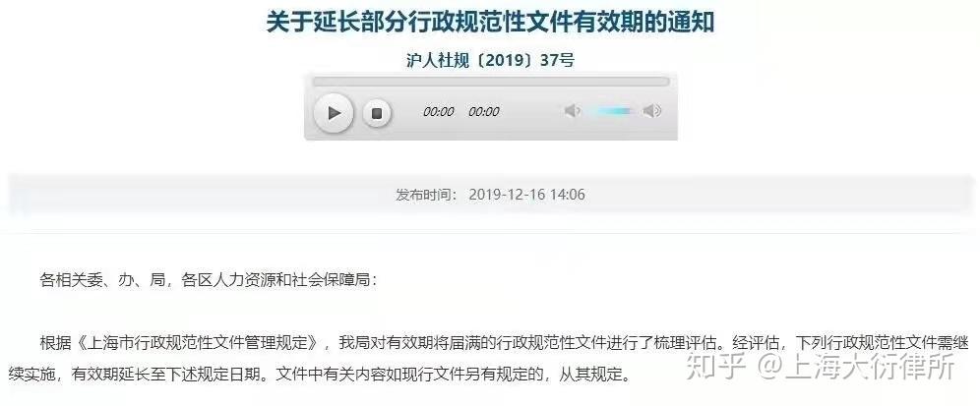Screen dimensions: 980x406
Task: Click the publish date 2019-12-16 14:06
Action: coord(526,195)
